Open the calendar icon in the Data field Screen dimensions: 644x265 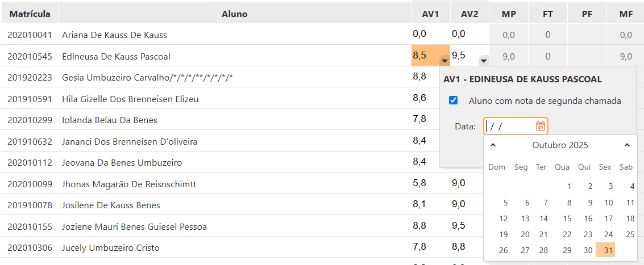click(541, 126)
